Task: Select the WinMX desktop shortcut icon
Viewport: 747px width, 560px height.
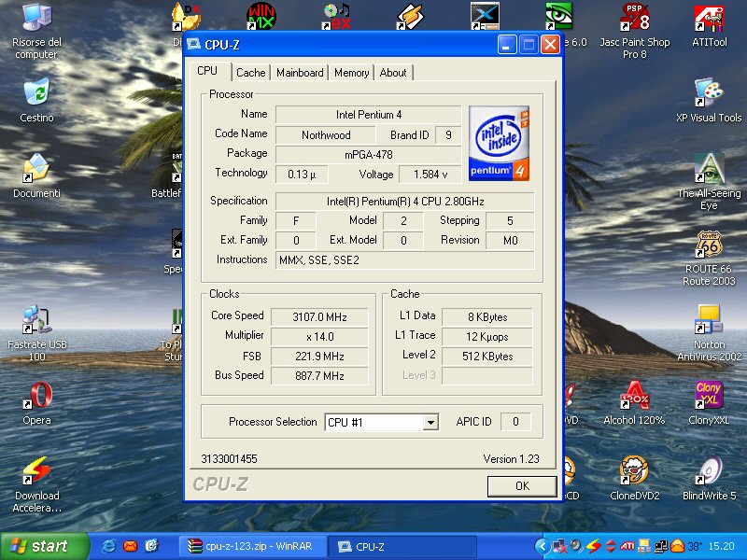Action: coord(261,16)
